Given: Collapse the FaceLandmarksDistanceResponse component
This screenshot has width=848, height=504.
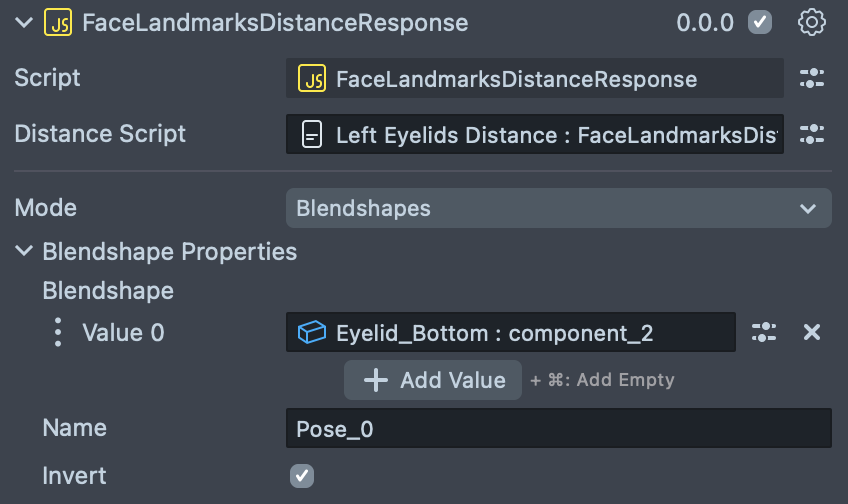Looking at the screenshot, I should (22, 23).
